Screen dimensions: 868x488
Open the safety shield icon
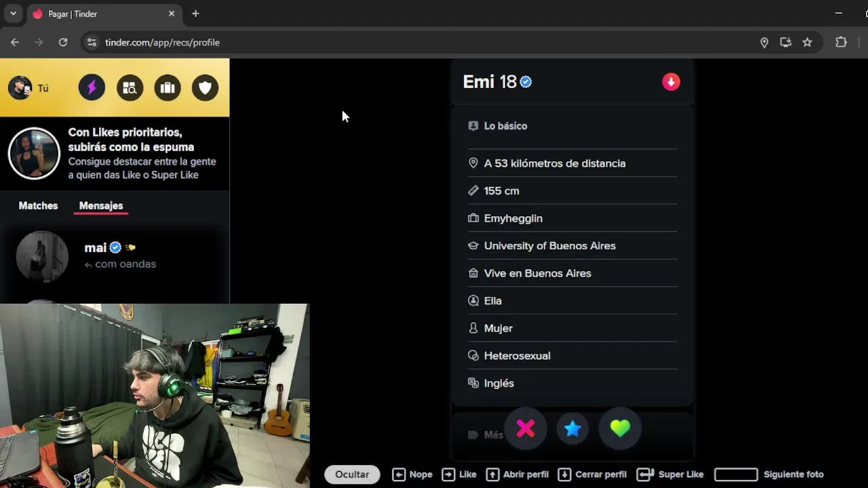(x=205, y=88)
